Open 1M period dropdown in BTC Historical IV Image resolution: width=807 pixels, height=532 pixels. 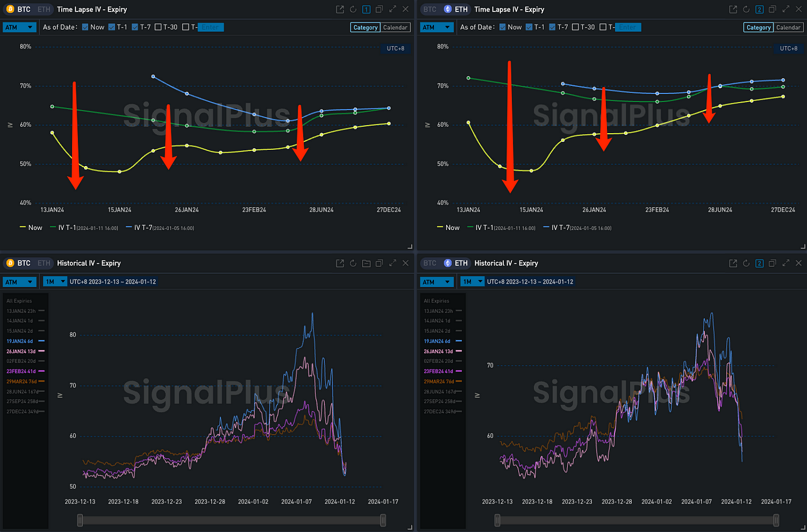coord(55,282)
